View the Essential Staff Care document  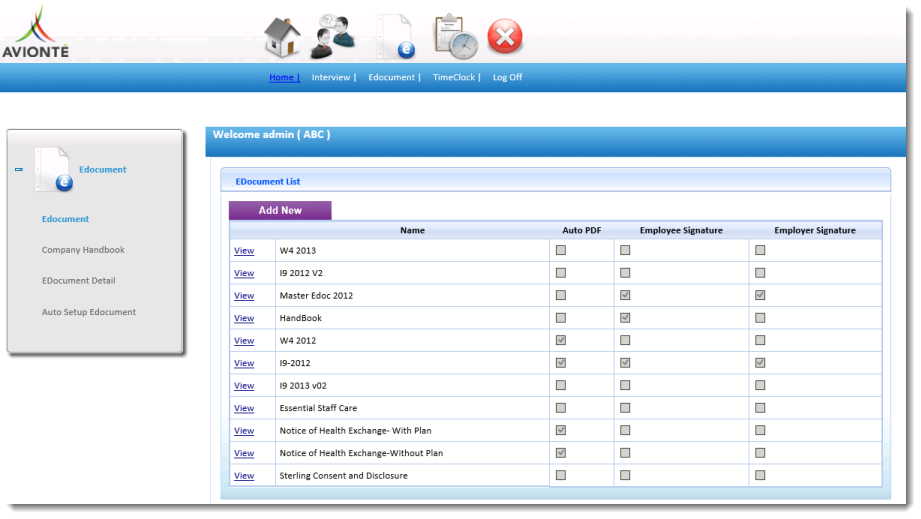(244, 408)
